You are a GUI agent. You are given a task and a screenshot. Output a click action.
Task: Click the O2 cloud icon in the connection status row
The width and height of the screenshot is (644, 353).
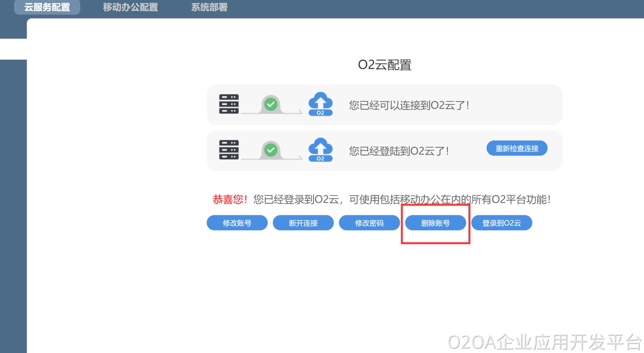[x=320, y=104]
